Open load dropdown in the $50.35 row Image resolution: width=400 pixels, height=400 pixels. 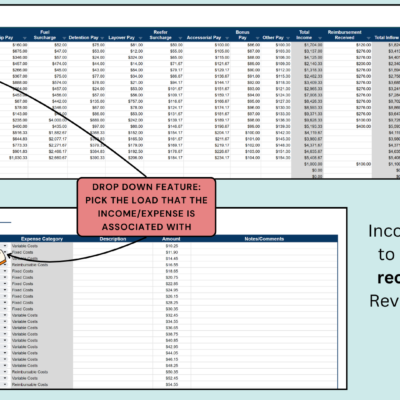point(5,372)
